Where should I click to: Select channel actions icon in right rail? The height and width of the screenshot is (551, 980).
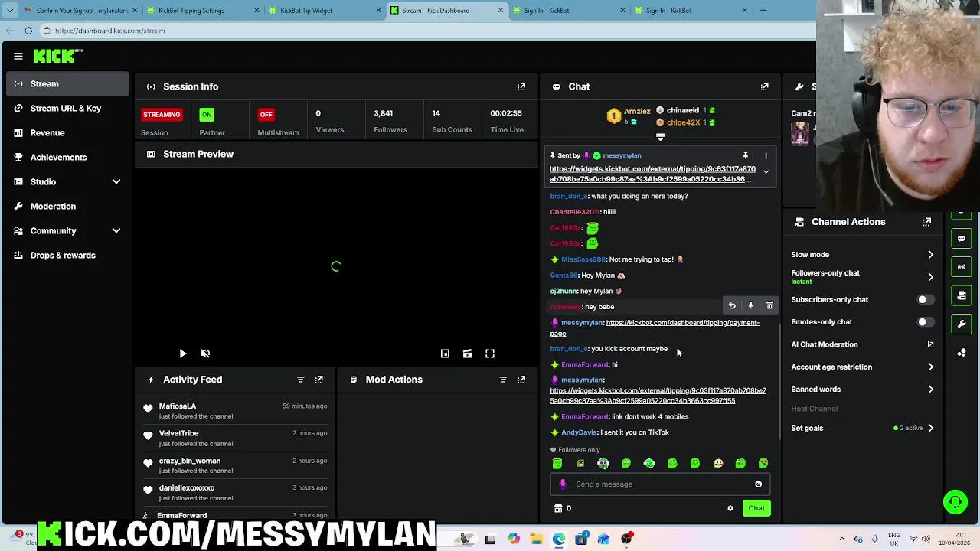coord(962,295)
